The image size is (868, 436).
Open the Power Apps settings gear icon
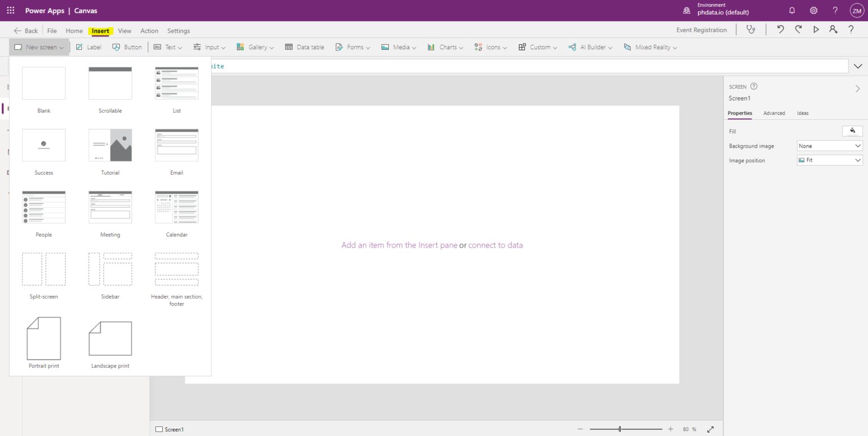[813, 10]
